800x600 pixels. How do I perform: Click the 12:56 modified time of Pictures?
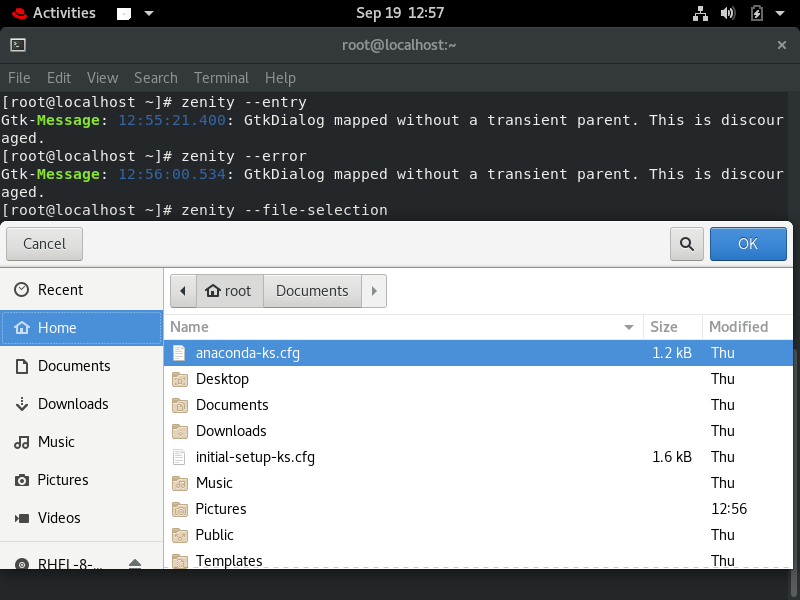coord(729,509)
